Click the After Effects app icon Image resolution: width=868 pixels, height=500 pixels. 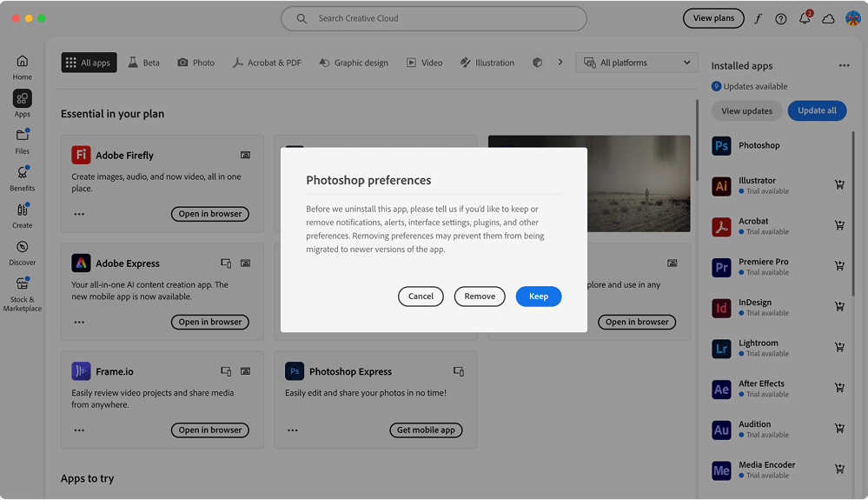click(721, 390)
